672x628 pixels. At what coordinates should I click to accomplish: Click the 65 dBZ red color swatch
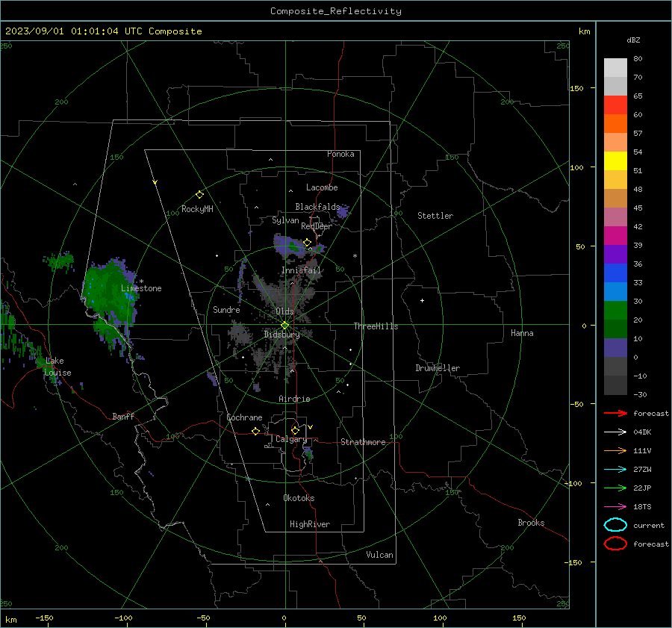tap(615, 105)
